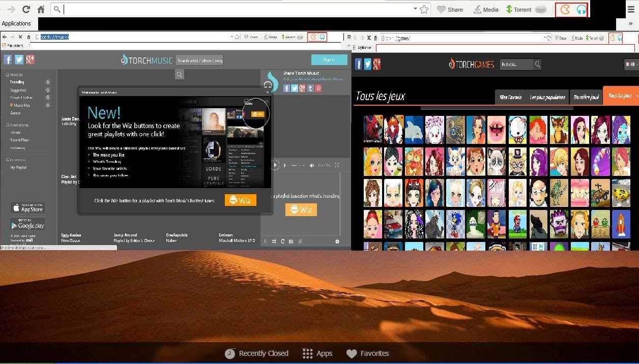Viewport: 639px width, 364px height.
Task: Open the address bar history dropdown arrow
Action: click(x=415, y=9)
